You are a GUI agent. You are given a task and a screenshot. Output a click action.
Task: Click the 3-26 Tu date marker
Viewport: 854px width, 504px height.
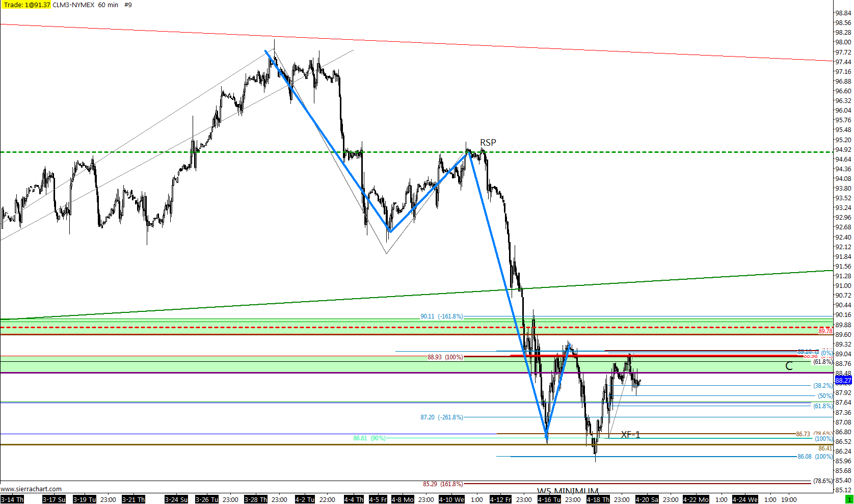click(x=207, y=499)
